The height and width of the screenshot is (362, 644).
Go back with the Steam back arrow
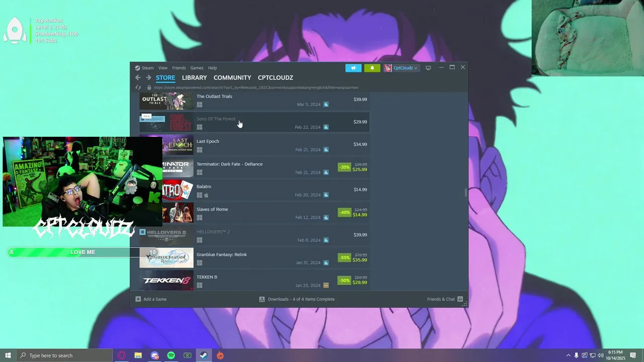pos(138,77)
